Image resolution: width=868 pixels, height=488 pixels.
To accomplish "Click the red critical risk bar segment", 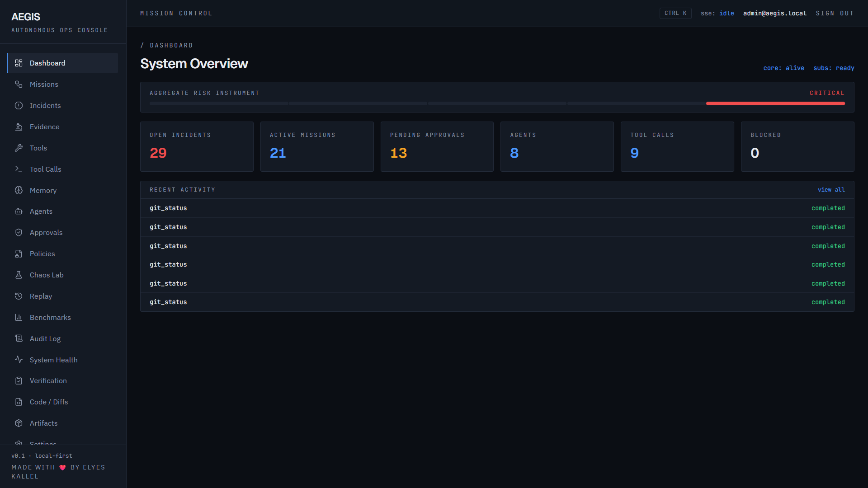I will 775,103.
